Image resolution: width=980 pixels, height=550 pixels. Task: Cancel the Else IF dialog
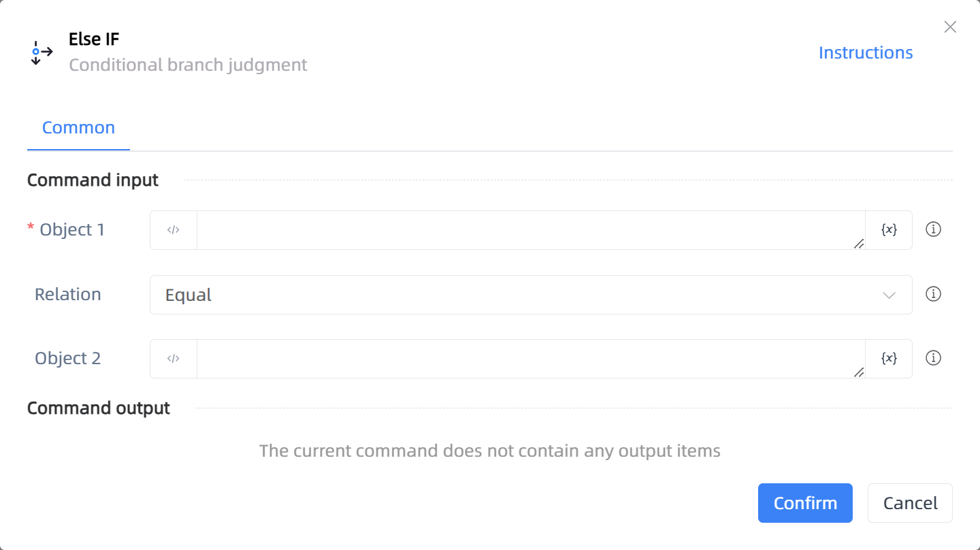[910, 503]
